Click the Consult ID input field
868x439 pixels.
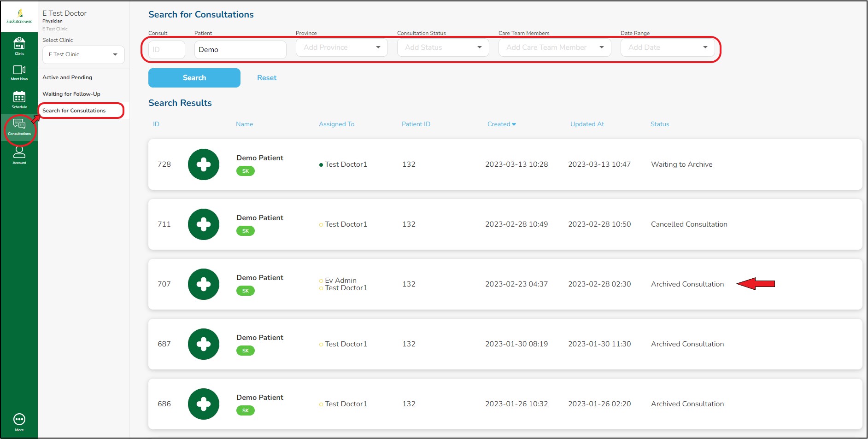[x=167, y=50]
